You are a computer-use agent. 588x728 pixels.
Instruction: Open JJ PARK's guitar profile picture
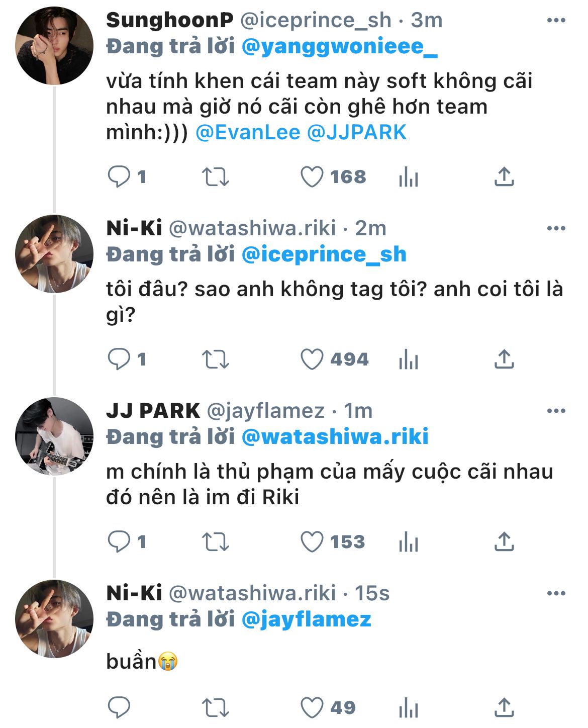pos(54,436)
